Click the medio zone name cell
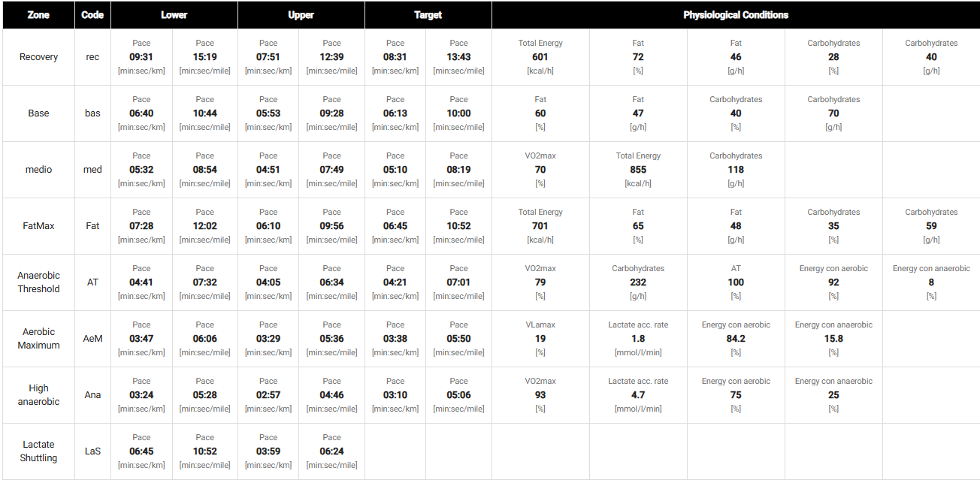Viewport: 980px width, 483px height. click(x=38, y=170)
